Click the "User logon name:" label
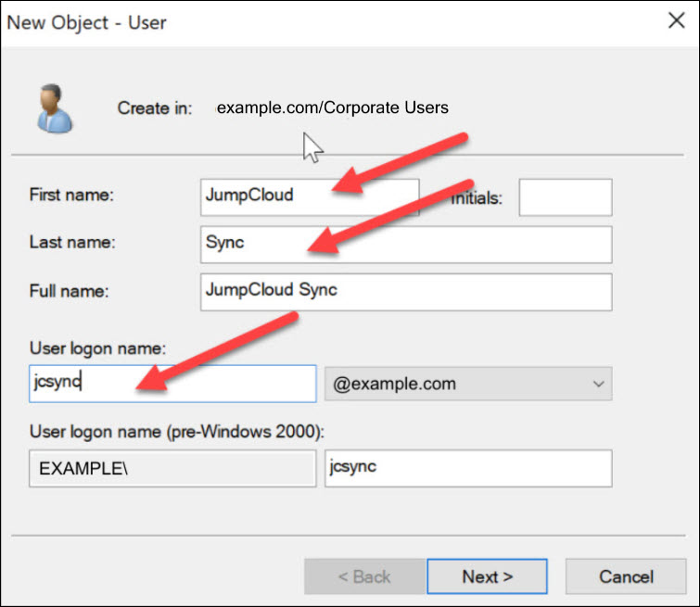This screenshot has height=607, width=700. [97, 348]
